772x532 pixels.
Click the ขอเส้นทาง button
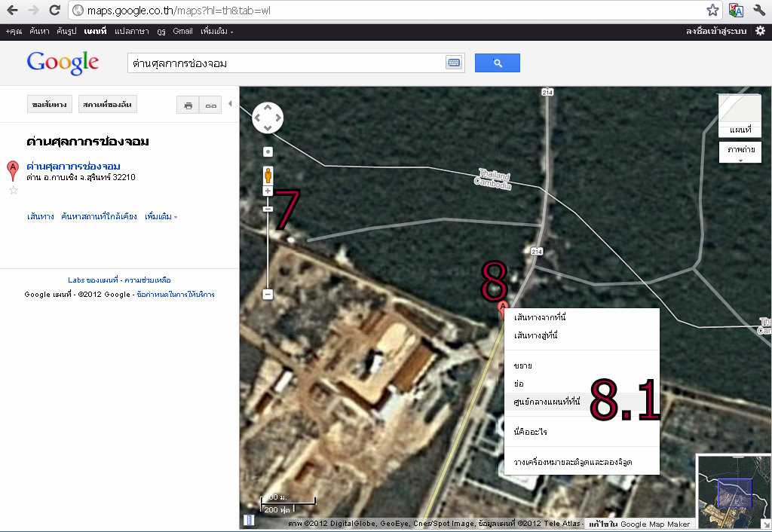tap(50, 104)
